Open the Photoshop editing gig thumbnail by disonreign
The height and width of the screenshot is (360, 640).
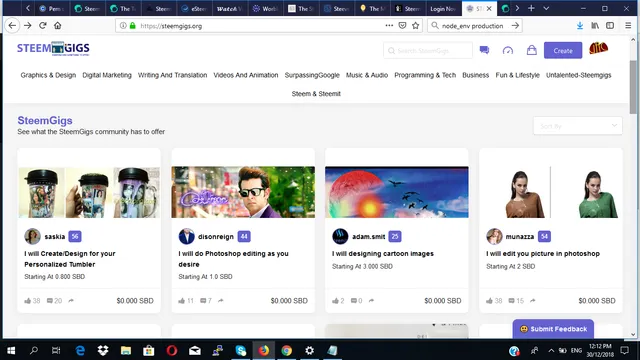[243, 192]
